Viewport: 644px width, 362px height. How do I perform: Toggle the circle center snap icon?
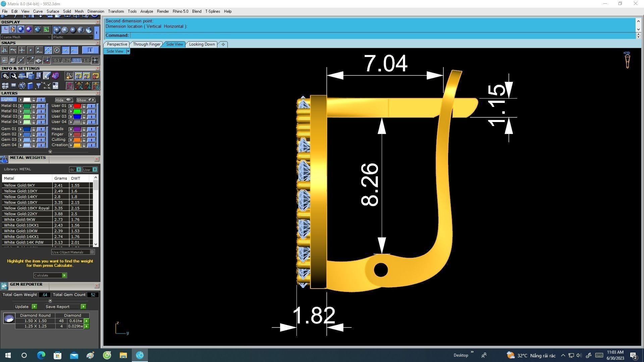pyautogui.click(x=57, y=50)
